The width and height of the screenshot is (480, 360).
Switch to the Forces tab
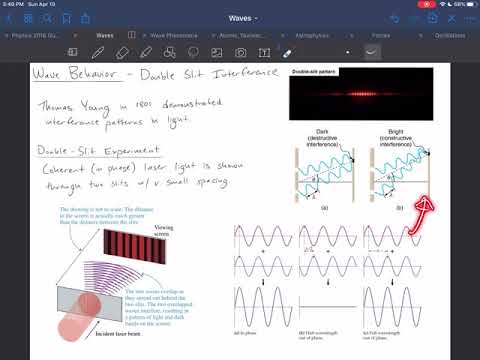pyautogui.click(x=381, y=35)
